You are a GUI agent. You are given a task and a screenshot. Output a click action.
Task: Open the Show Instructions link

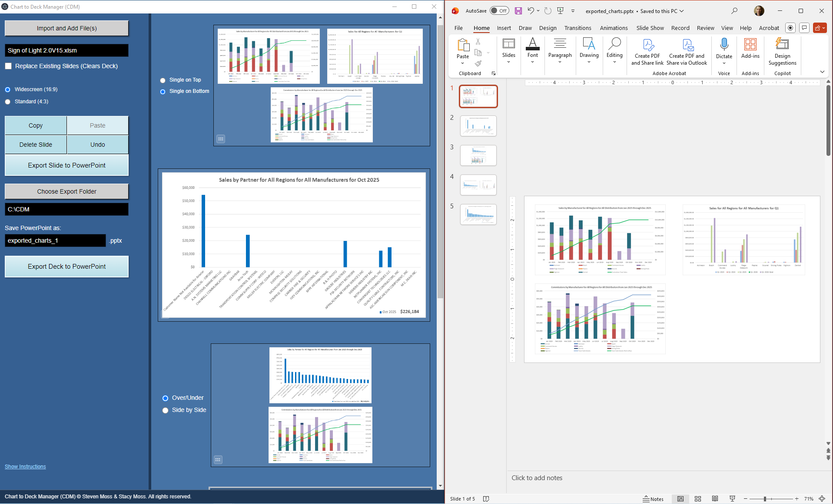click(x=25, y=466)
